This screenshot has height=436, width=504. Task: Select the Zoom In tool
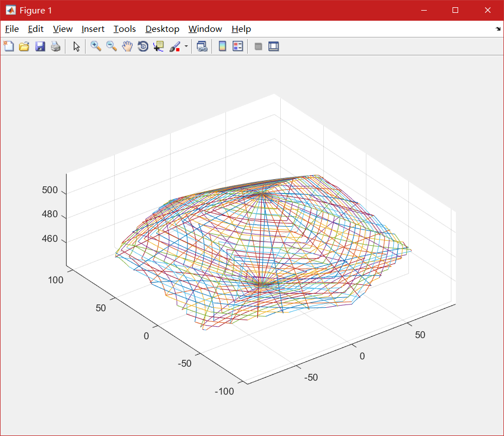tap(96, 46)
